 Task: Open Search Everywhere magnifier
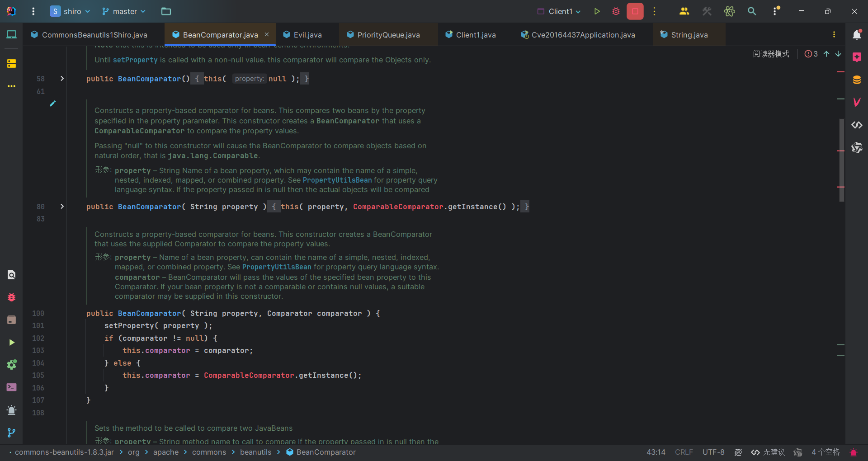752,11
